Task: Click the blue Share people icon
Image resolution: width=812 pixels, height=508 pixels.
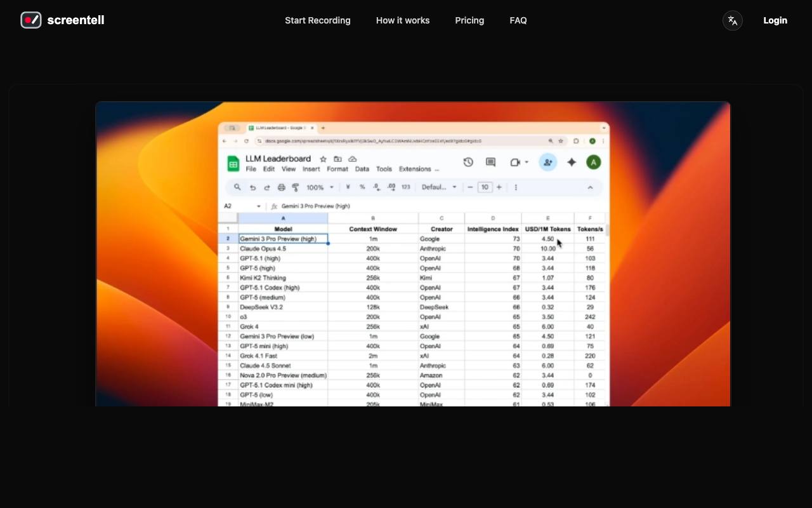Action: coord(548,163)
